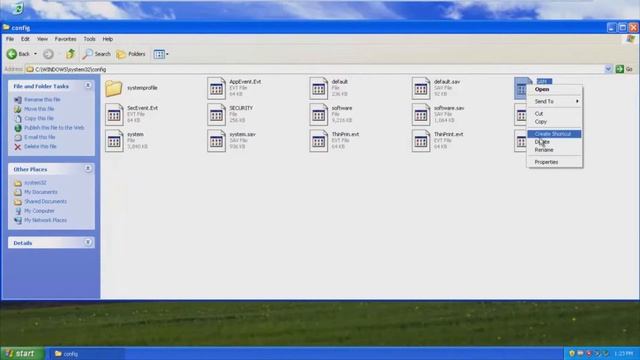Expand the address bar dropdown
Image resolution: width=640 pixels, height=360 pixels.
608,69
